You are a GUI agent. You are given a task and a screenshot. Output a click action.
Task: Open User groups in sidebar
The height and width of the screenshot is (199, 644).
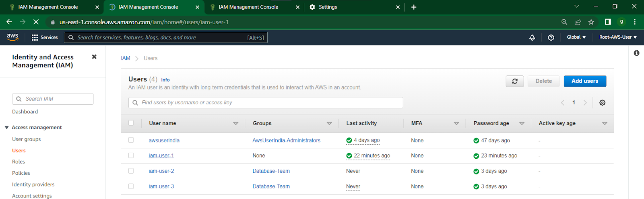pos(27,139)
